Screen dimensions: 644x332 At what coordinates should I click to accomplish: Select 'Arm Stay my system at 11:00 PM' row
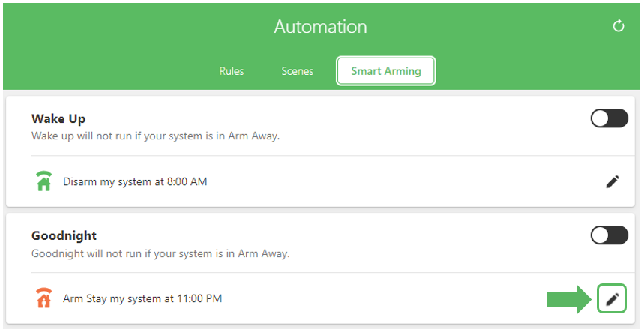tap(320, 298)
